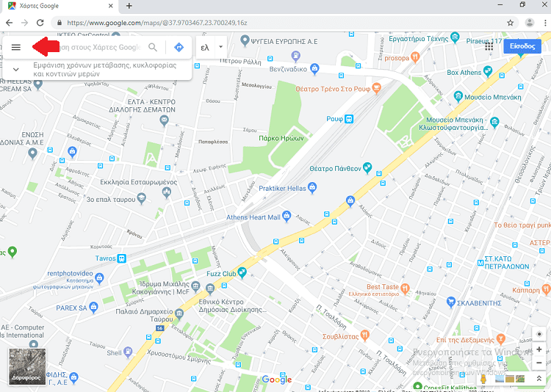The width and height of the screenshot is (551, 392).
Task: Click the Θέατρο Πάνθεον marker
Action: (367, 168)
